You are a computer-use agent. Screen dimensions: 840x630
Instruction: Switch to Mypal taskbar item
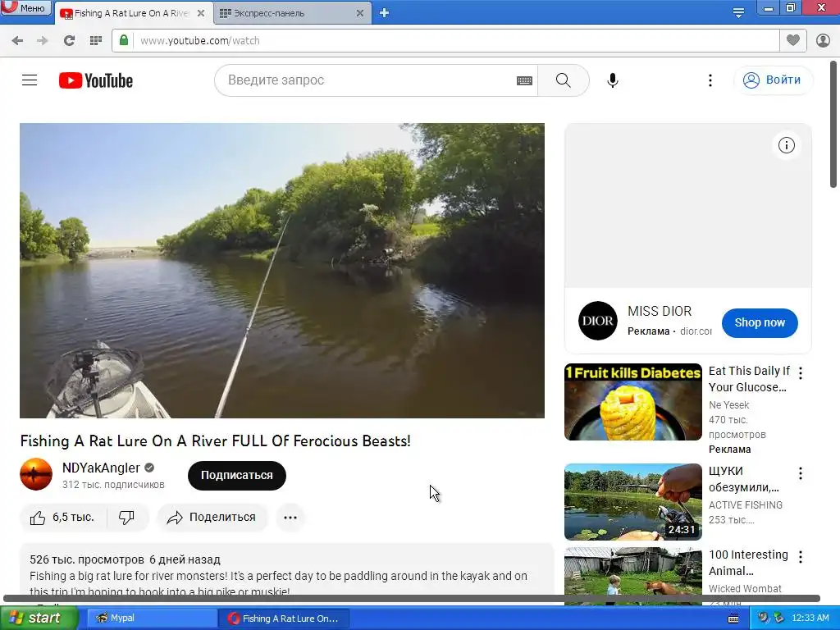151,619
